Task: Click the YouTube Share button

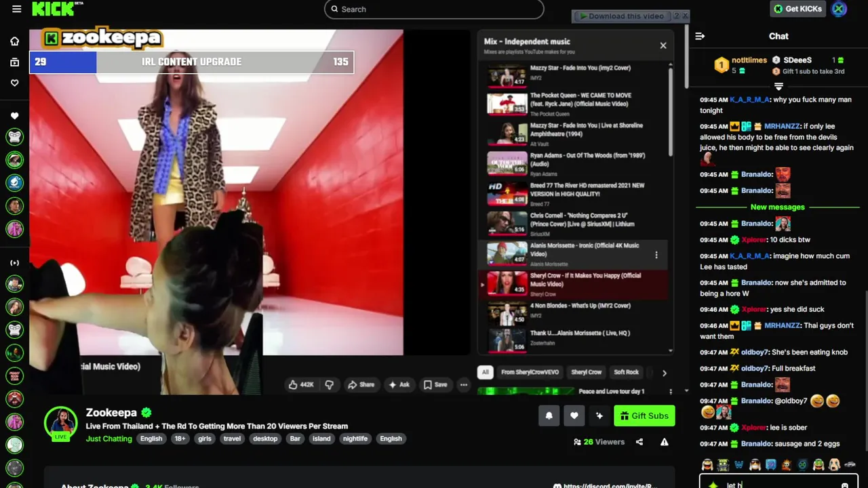Action: (x=361, y=384)
